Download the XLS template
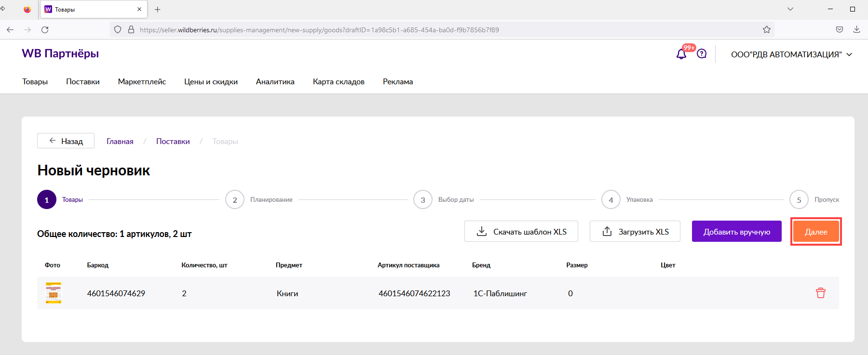 (521, 232)
